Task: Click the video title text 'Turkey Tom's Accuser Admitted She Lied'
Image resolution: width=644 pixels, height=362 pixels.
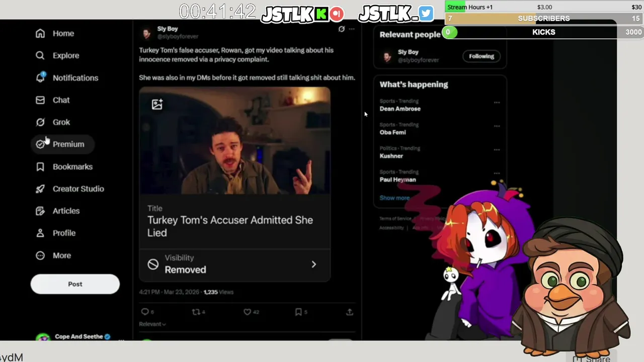Action: click(230, 226)
